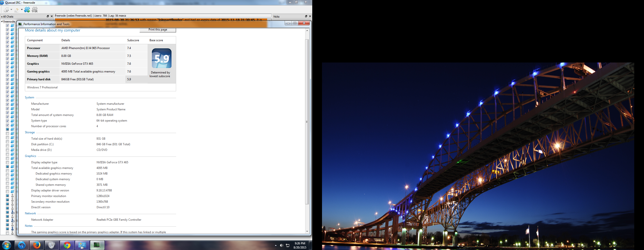Show hidden icons in the system tray
Viewport: 644px width, 250px height.
276,246
